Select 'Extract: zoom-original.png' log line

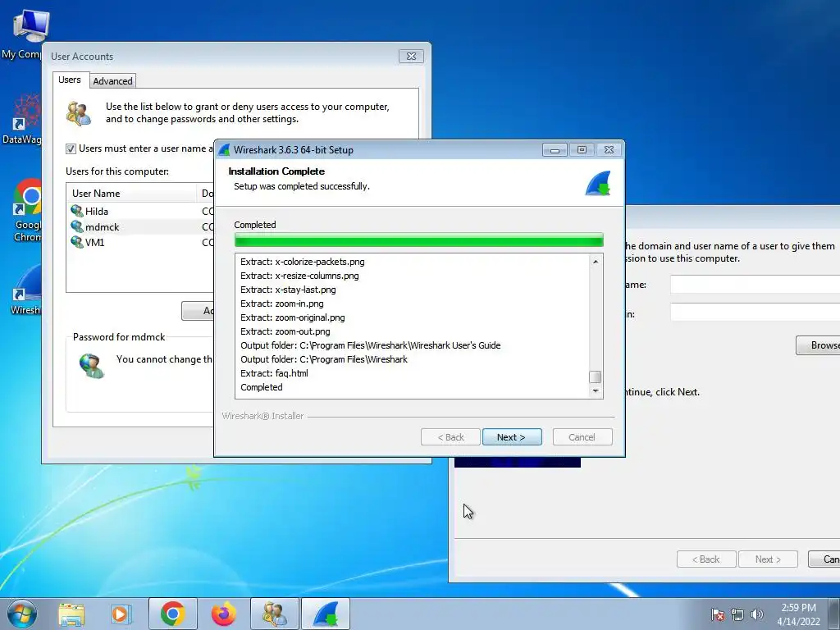pyautogui.click(x=293, y=317)
